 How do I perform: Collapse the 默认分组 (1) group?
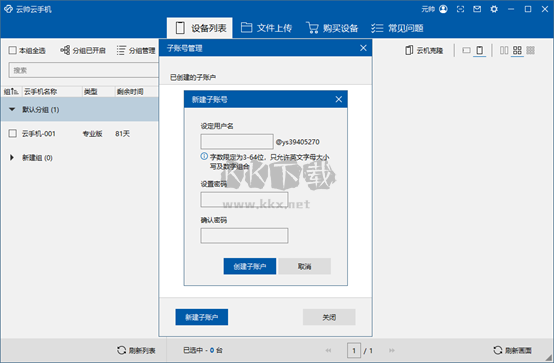[x=12, y=110]
